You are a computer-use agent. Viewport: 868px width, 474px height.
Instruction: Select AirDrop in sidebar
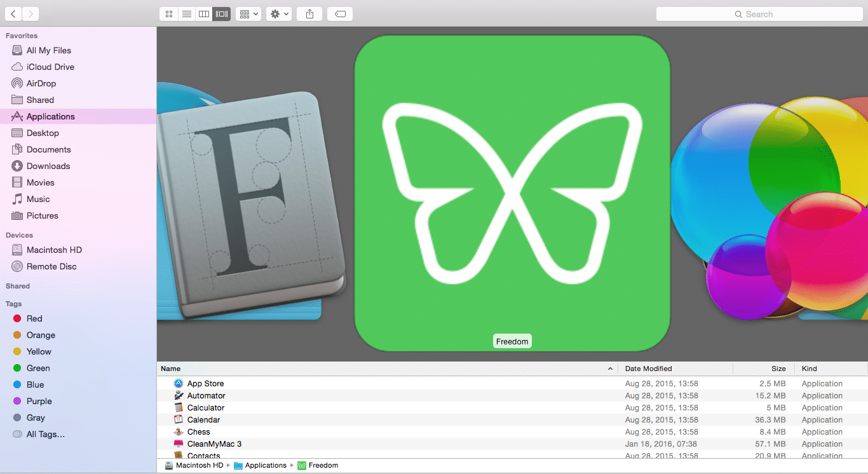point(78,83)
